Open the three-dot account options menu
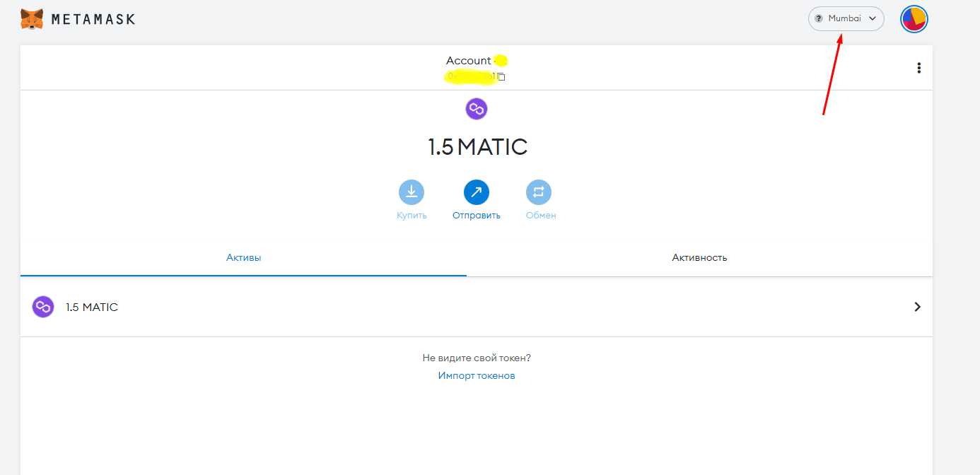 point(918,68)
